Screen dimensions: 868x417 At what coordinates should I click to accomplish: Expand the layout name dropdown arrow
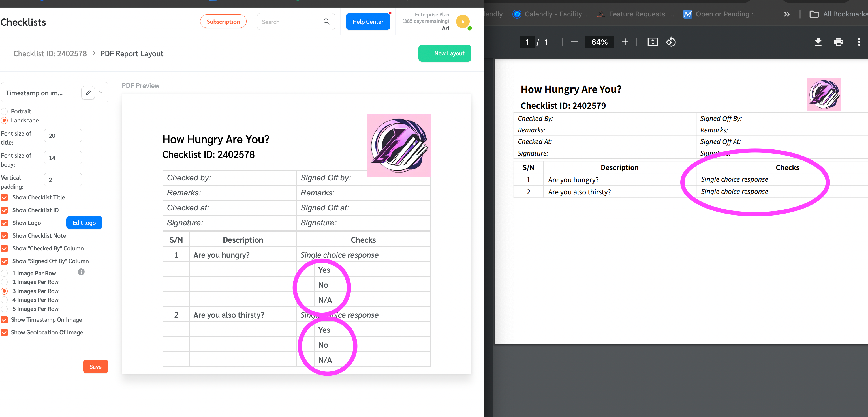click(x=102, y=92)
